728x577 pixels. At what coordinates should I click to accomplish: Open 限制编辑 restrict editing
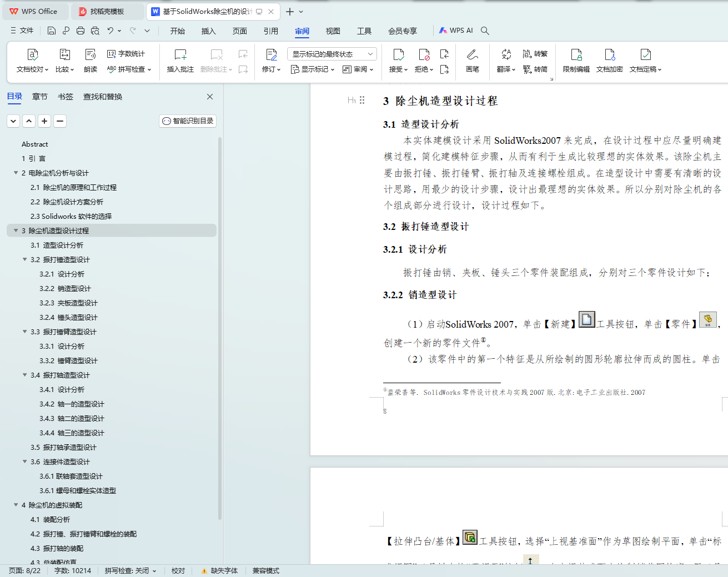point(576,61)
